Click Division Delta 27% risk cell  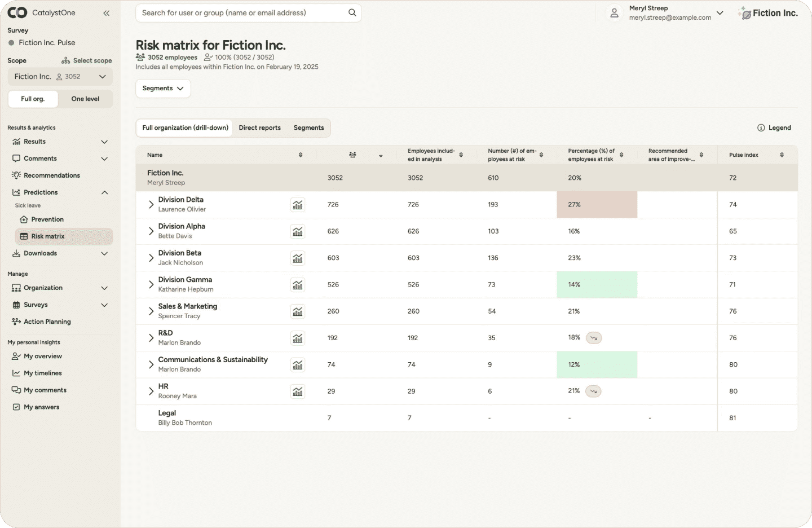click(x=597, y=205)
